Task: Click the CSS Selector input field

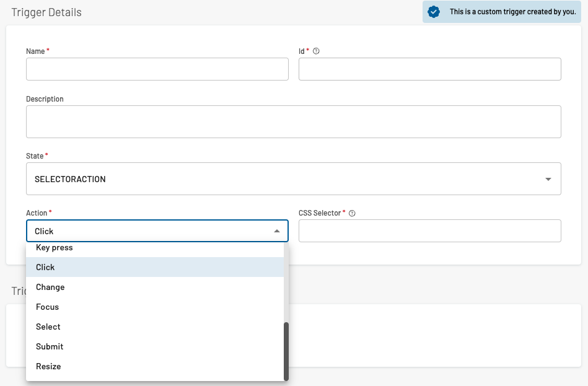Action: (429, 231)
